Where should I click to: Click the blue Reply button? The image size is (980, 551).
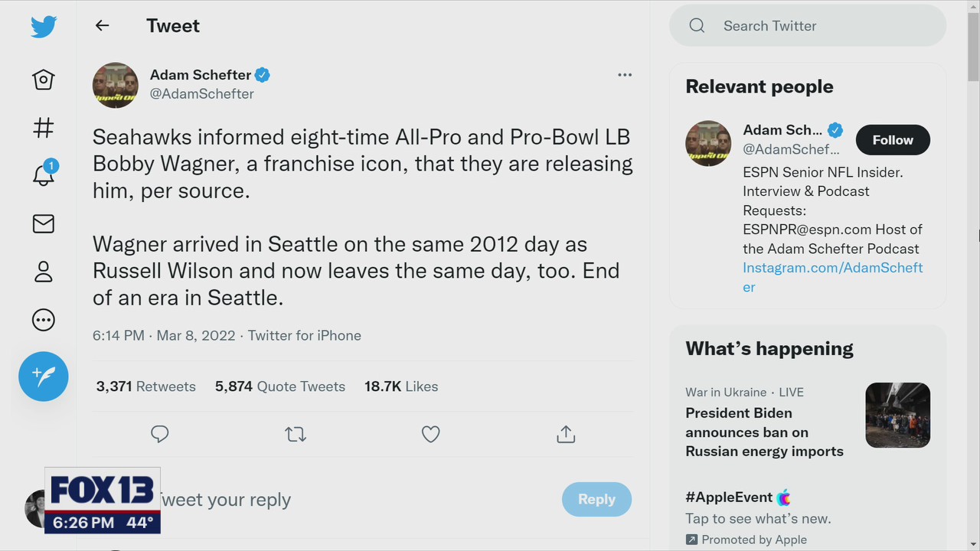coord(596,499)
